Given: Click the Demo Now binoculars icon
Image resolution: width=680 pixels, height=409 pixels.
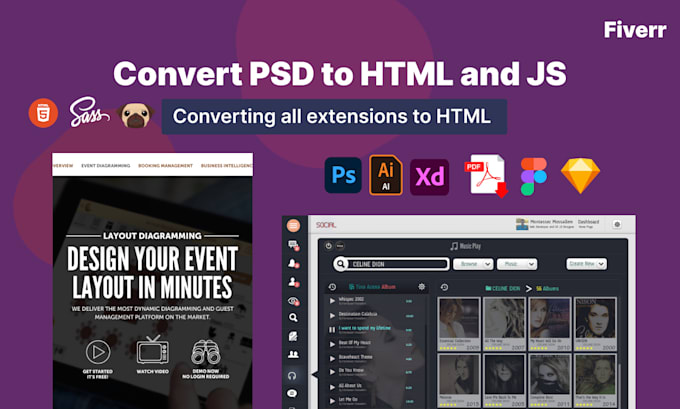Looking at the screenshot, I should tap(206, 352).
